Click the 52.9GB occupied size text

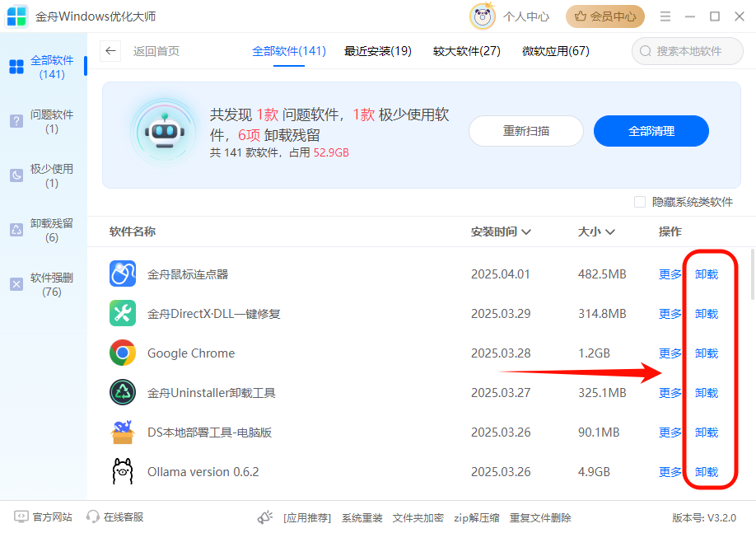pyautogui.click(x=331, y=152)
